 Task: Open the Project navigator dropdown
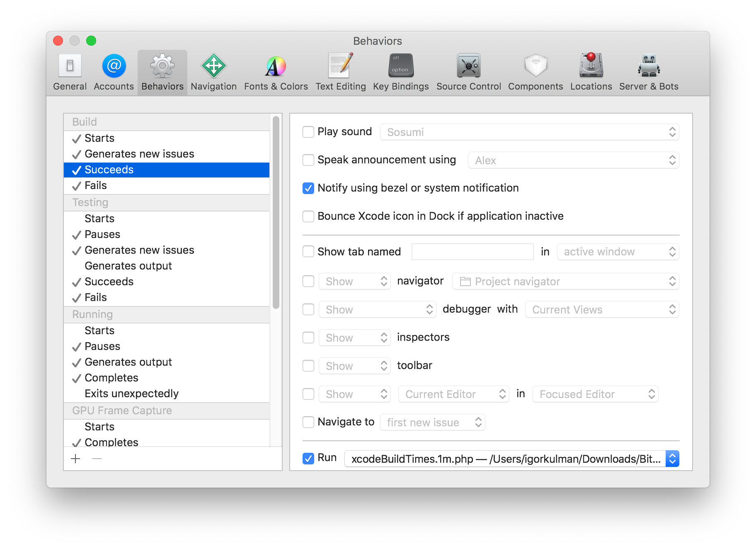(565, 282)
